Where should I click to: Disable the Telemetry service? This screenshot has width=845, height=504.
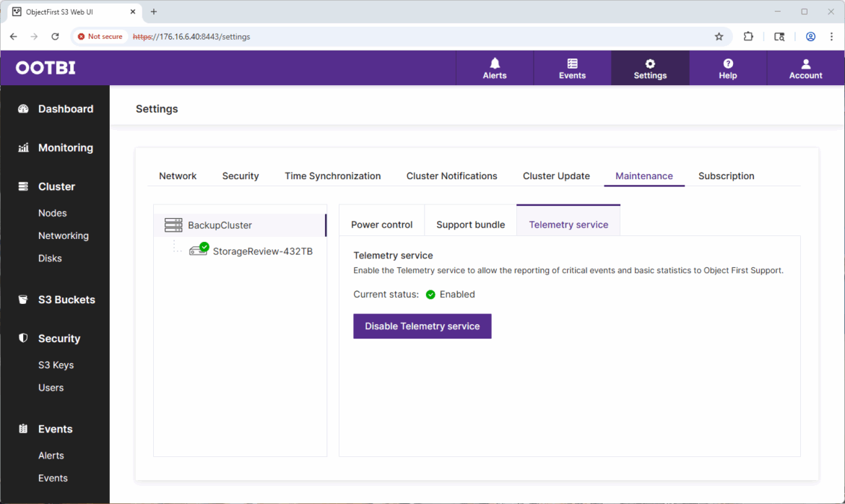point(422,326)
